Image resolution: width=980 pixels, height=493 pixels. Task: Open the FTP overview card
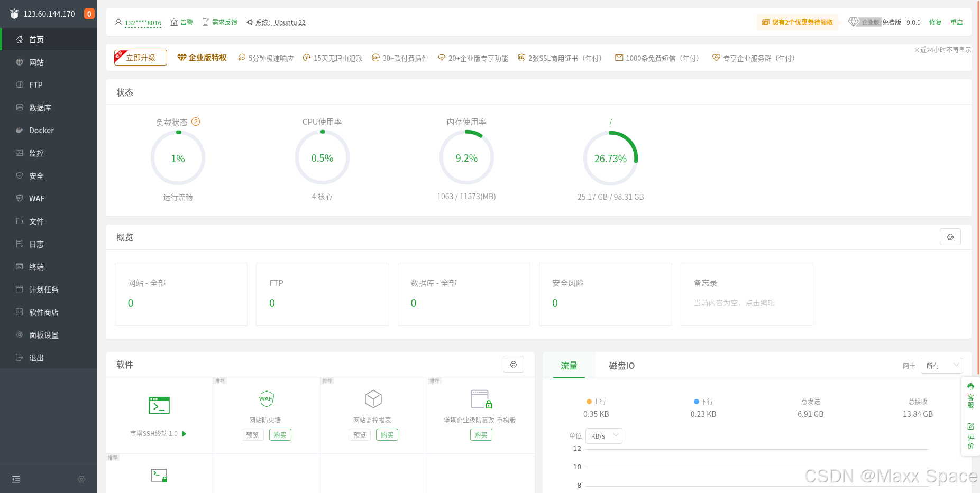323,294
